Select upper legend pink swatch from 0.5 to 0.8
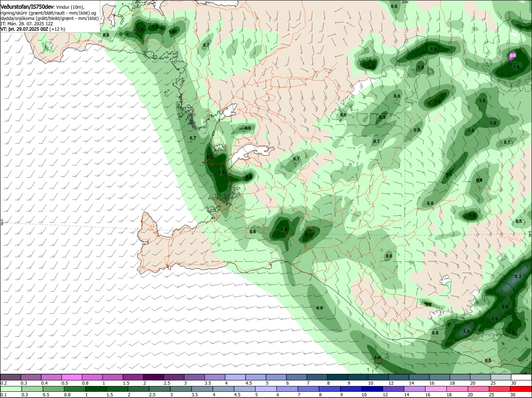 [x=71, y=377]
